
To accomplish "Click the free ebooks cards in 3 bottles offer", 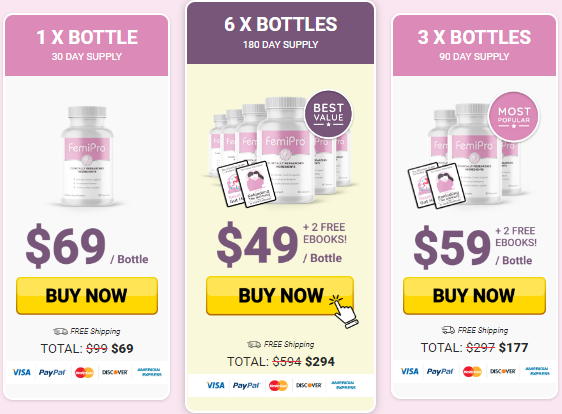I will pyautogui.click(x=436, y=185).
